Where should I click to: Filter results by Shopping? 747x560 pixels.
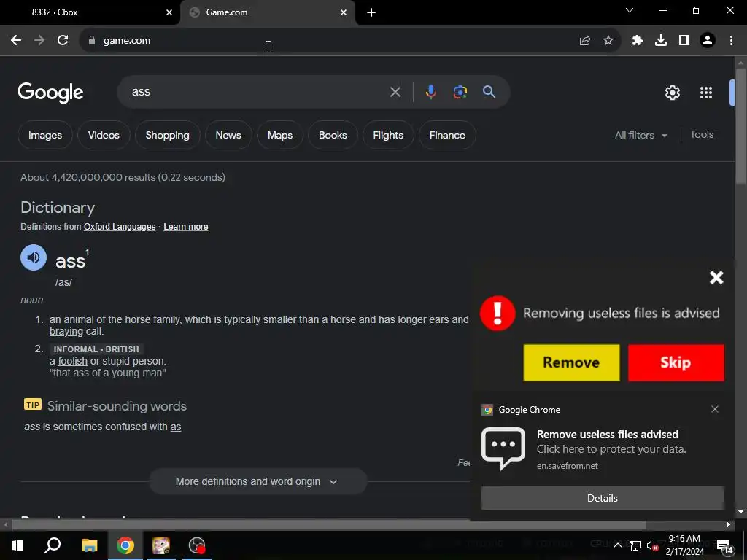click(x=167, y=135)
